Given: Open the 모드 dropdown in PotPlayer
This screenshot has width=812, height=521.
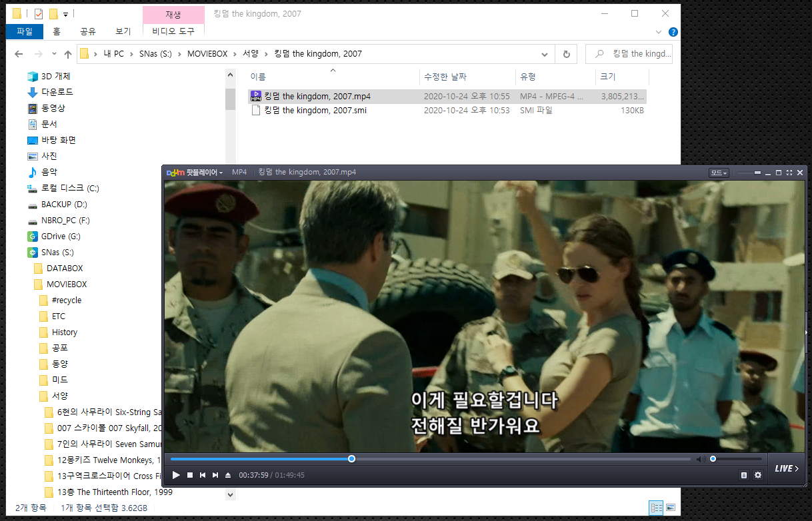Looking at the screenshot, I should point(719,173).
